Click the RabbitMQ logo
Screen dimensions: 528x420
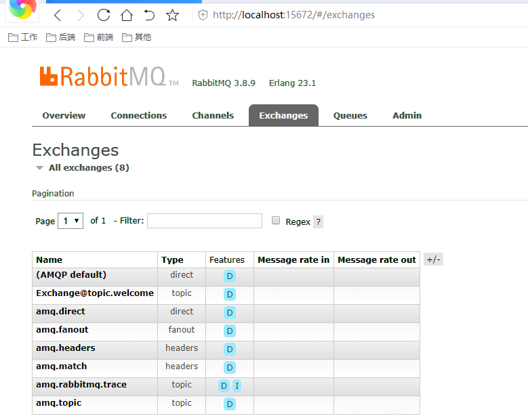click(x=108, y=77)
